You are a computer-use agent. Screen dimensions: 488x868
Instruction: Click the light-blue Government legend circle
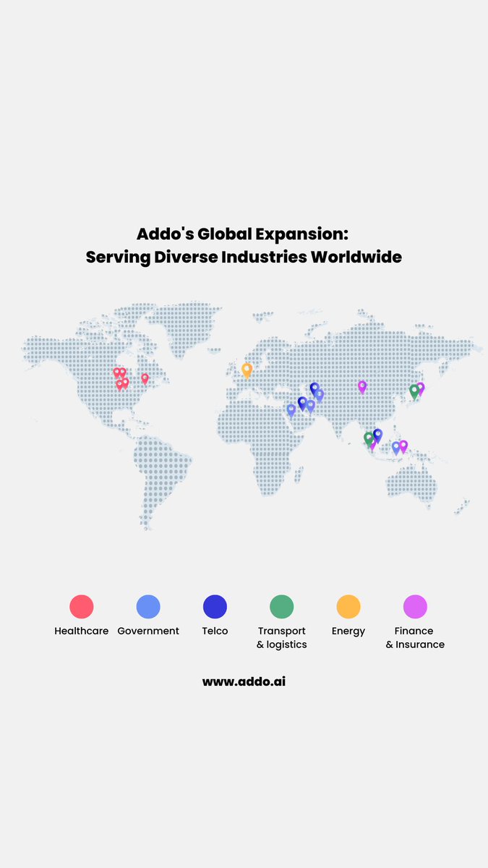(x=148, y=606)
